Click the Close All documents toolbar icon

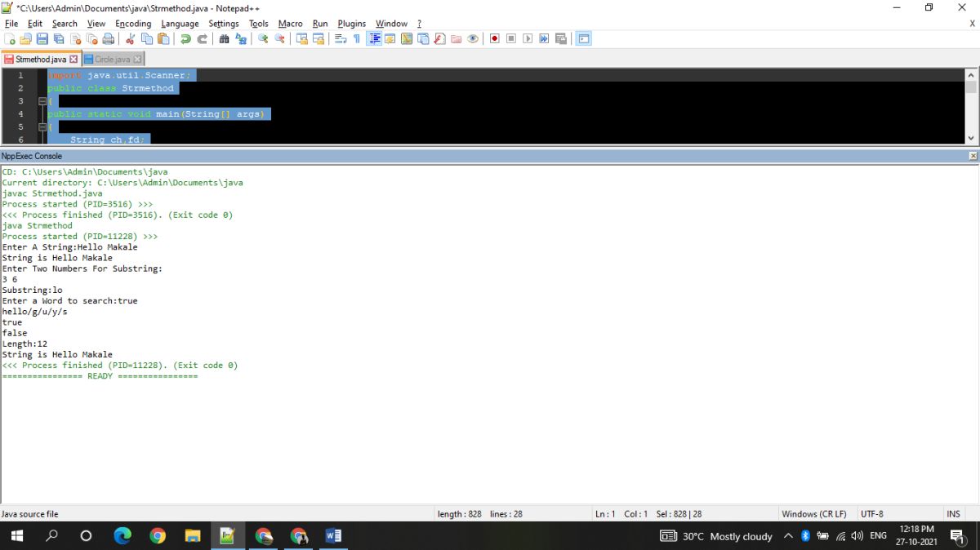pos(92,38)
